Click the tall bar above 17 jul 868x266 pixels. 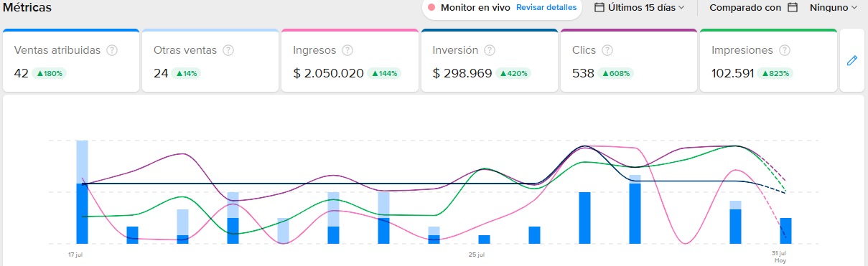tap(82, 192)
